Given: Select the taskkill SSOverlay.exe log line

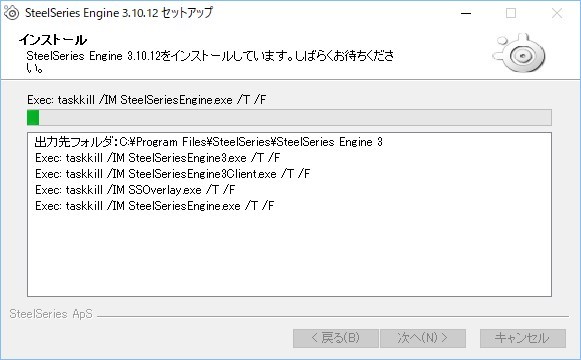Looking at the screenshot, I should point(135,190).
